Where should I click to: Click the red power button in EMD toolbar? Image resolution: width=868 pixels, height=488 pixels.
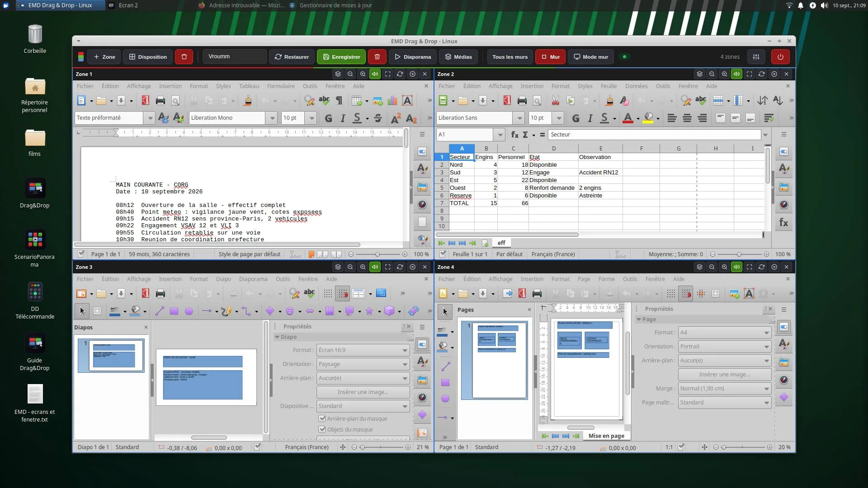780,57
